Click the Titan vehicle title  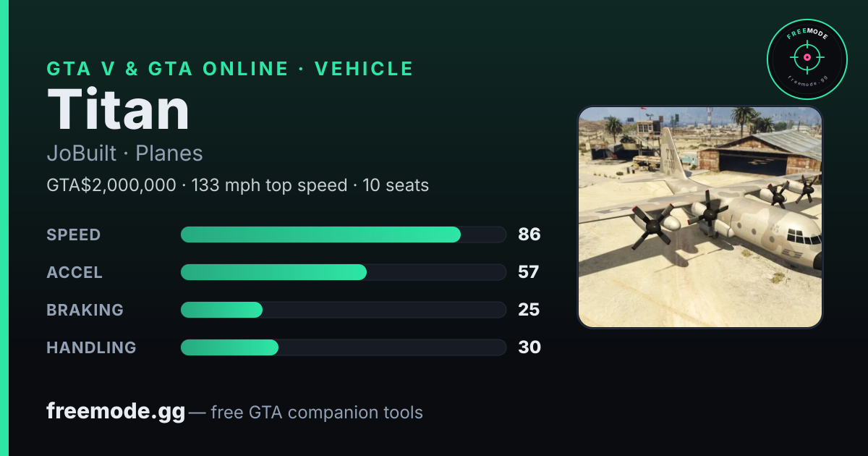tap(118, 109)
